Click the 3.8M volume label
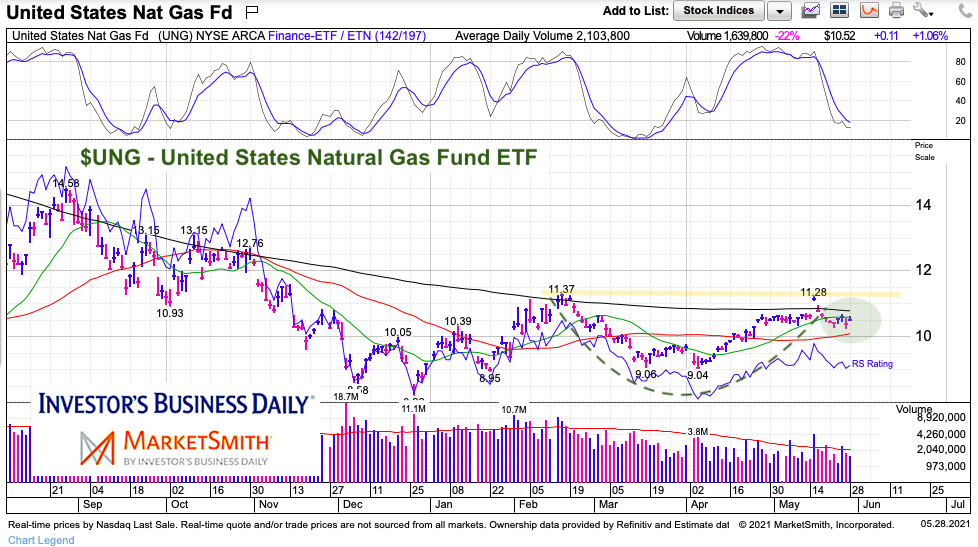The width and height of the screenshot is (978, 547). [x=698, y=431]
